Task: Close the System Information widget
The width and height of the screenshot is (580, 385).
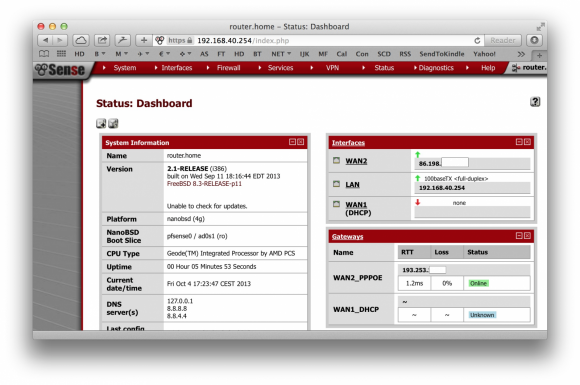Action: point(301,142)
